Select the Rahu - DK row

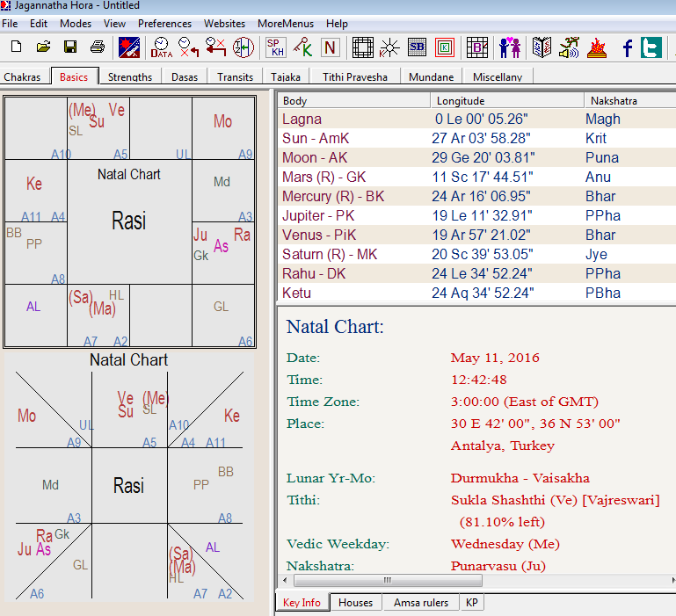click(x=476, y=273)
